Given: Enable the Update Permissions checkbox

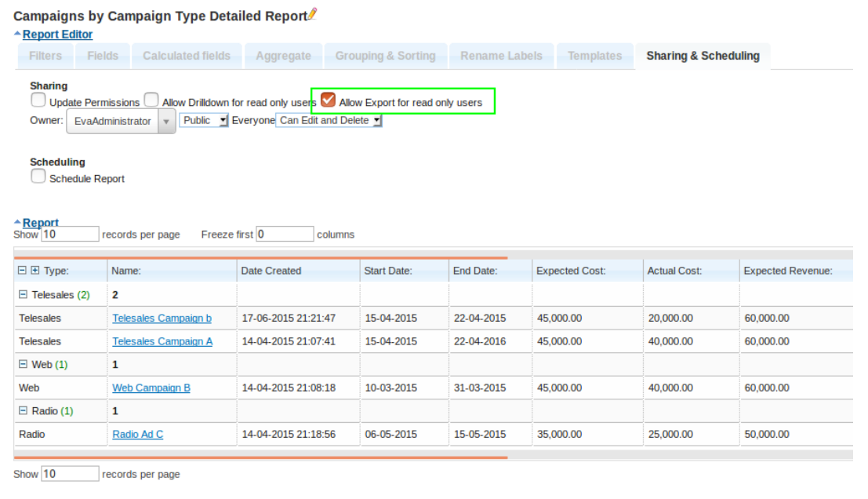Looking at the screenshot, I should [x=38, y=100].
